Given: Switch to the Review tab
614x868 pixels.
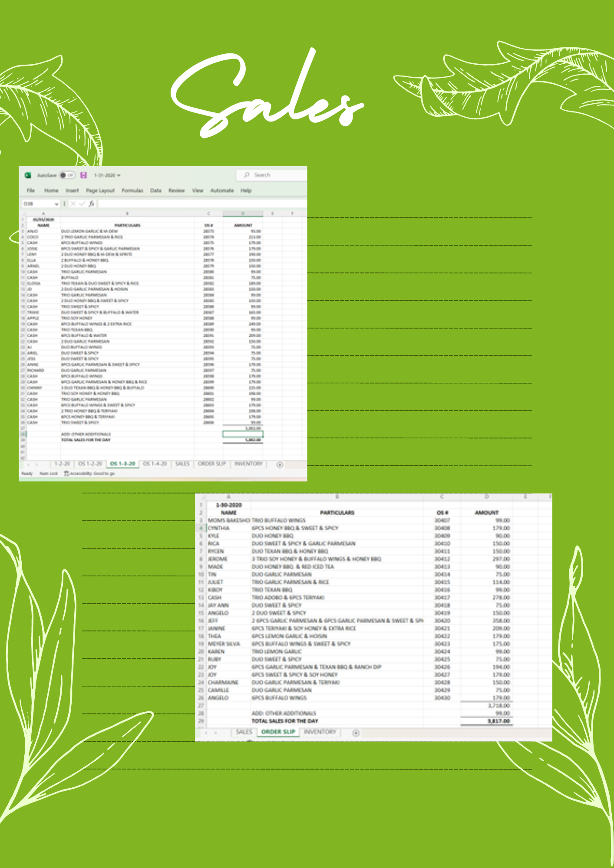Looking at the screenshot, I should click(177, 191).
